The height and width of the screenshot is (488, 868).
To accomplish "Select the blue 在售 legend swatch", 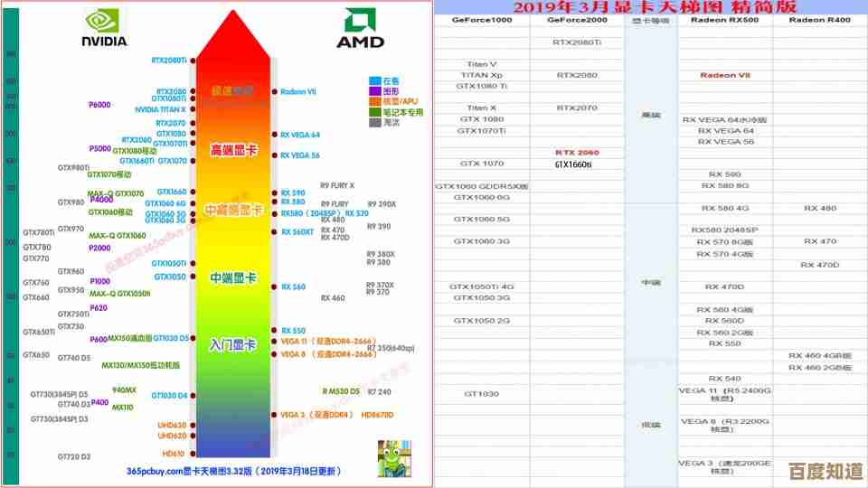I will [x=374, y=80].
